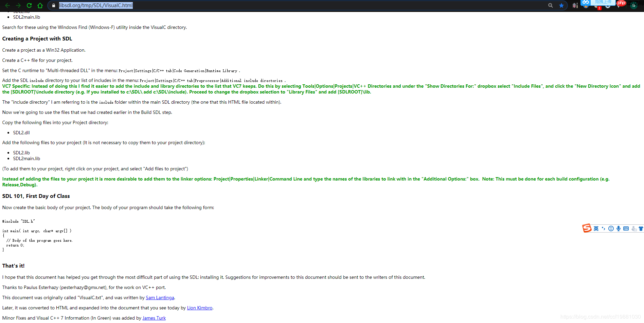Click the Sogou S logo on the input bar
Viewport: 644px width, 323px height.
(587, 228)
